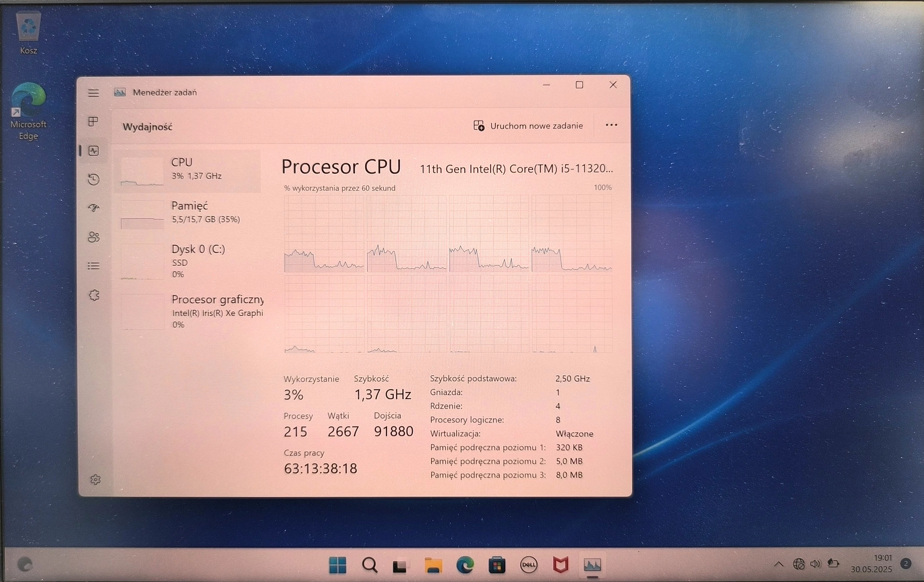Select the CPU performance entry
Image resolution: width=924 pixels, height=582 pixels.
coord(188,171)
